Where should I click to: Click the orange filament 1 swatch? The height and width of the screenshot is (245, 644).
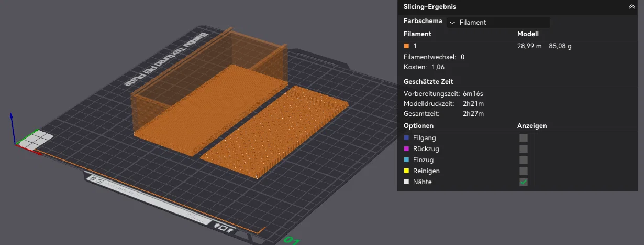tap(407, 46)
